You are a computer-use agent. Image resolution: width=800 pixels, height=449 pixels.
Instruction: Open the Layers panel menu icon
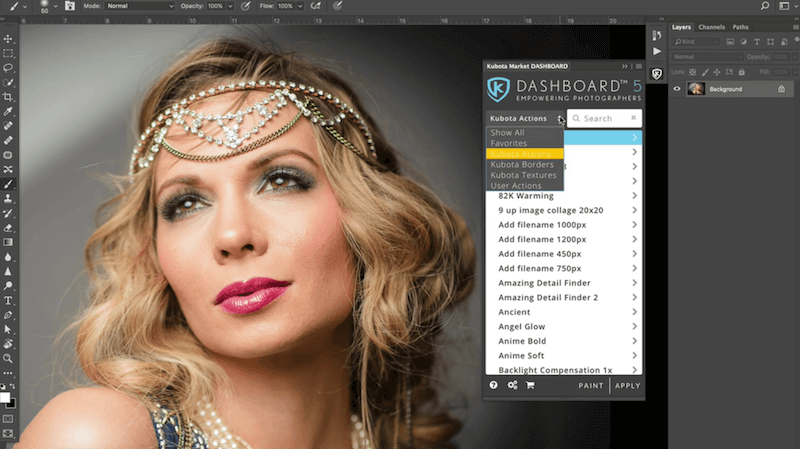click(795, 27)
